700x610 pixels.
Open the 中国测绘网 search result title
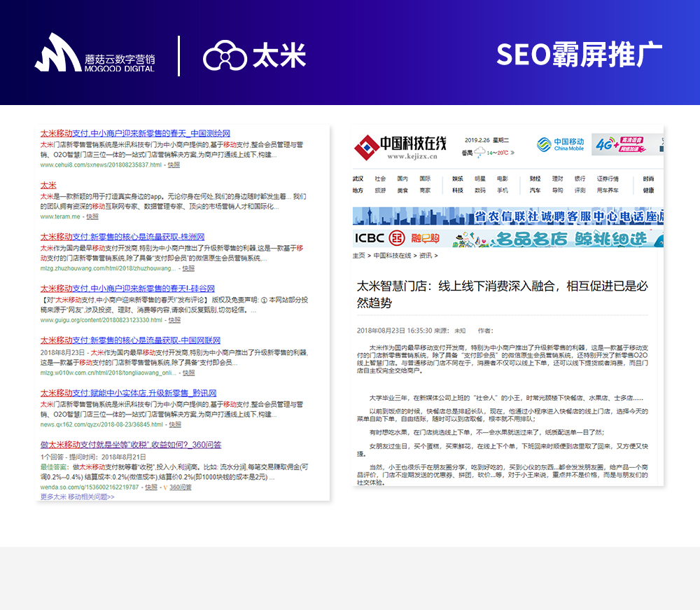(x=135, y=133)
